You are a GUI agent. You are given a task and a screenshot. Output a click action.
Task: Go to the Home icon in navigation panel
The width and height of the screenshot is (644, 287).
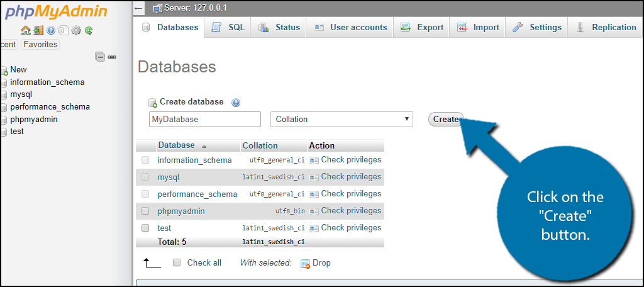pos(26,30)
